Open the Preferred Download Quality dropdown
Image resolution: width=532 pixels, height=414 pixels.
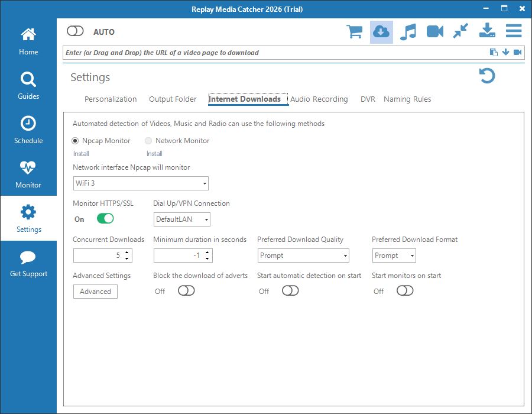[x=303, y=255]
